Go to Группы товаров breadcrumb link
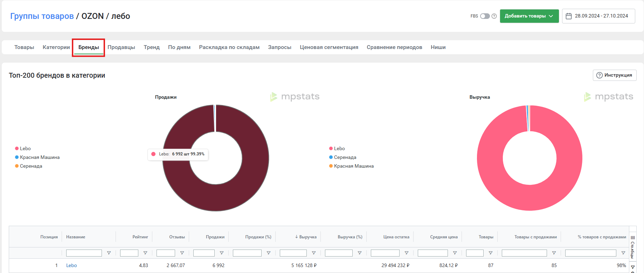Image resolution: width=644 pixels, height=273 pixels. coord(42,16)
